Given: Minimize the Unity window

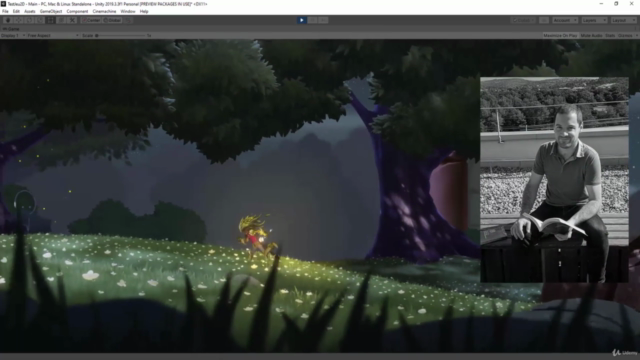Looking at the screenshot, I should click(x=601, y=4).
